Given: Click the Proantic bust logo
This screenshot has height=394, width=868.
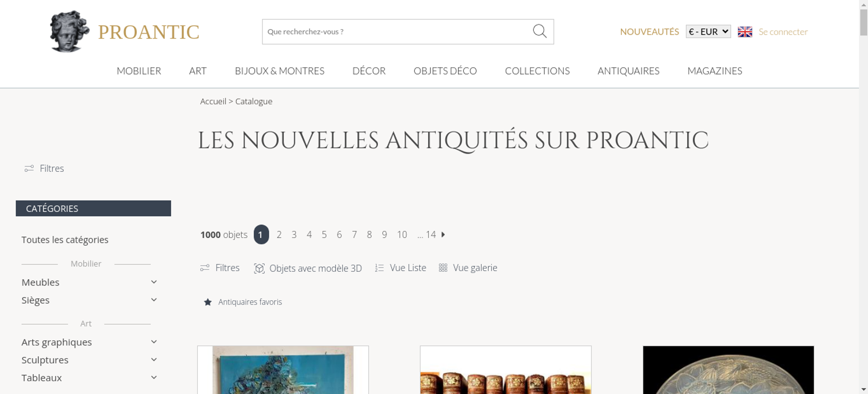Looking at the screenshot, I should click(x=69, y=31).
